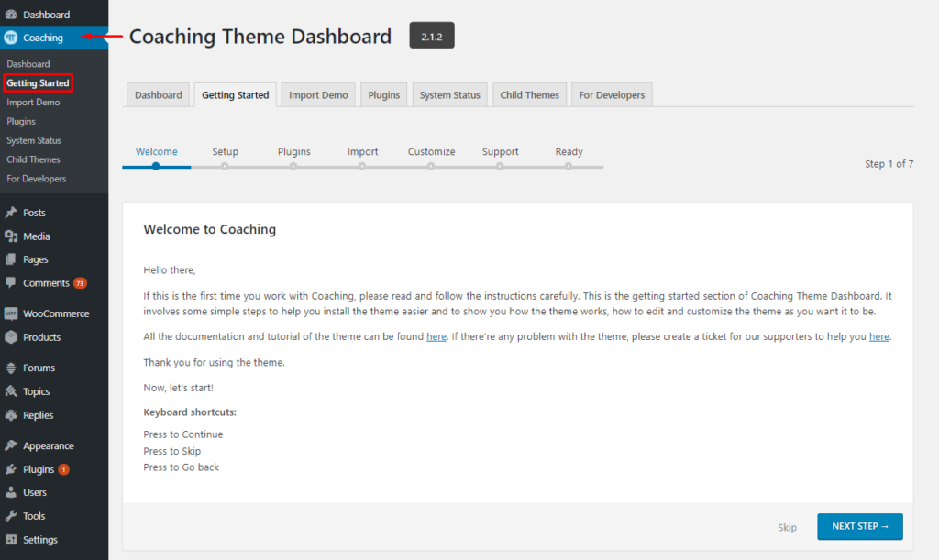Select the Users icon in admin sidebar
The width and height of the screenshot is (939, 560).
click(11, 492)
